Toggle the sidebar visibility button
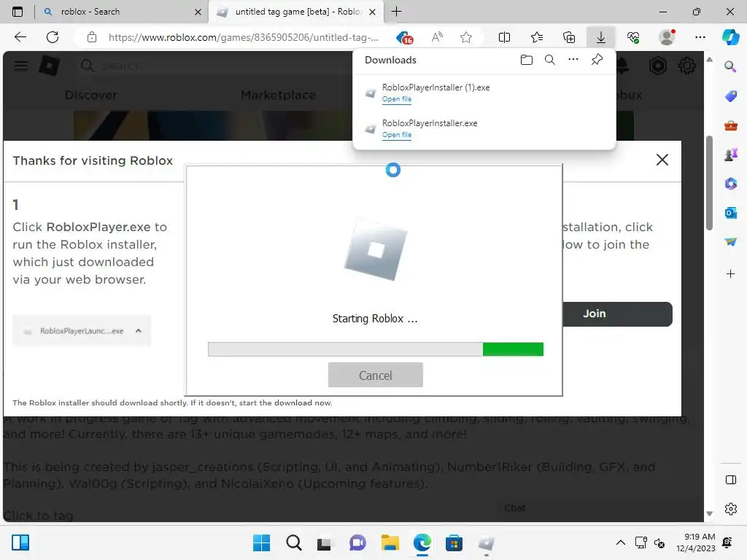This screenshot has height=560, width=747. (730, 480)
